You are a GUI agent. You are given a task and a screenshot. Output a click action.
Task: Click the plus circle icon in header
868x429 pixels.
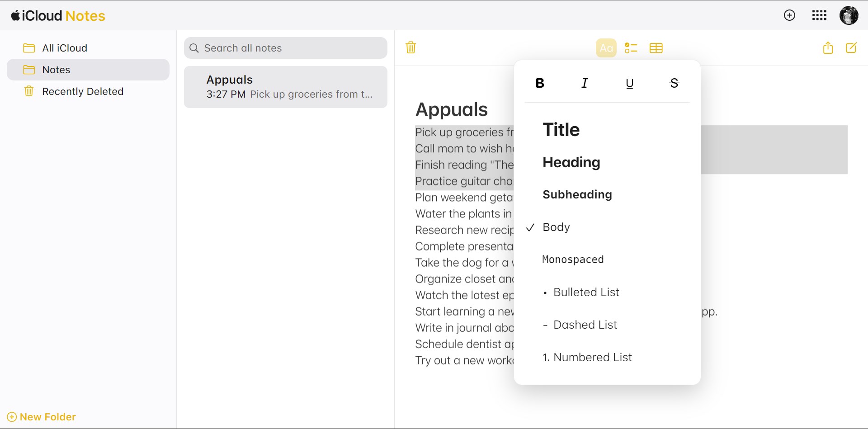789,15
